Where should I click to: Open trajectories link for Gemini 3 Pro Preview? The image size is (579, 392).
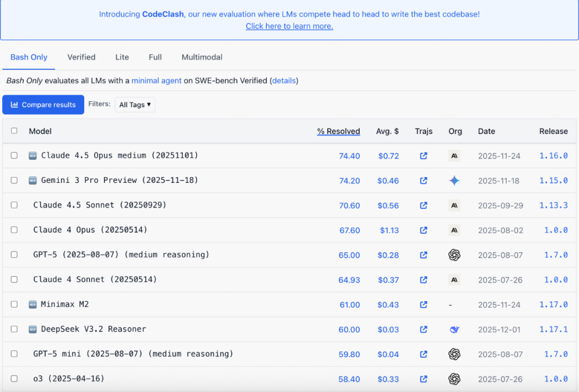tap(424, 180)
